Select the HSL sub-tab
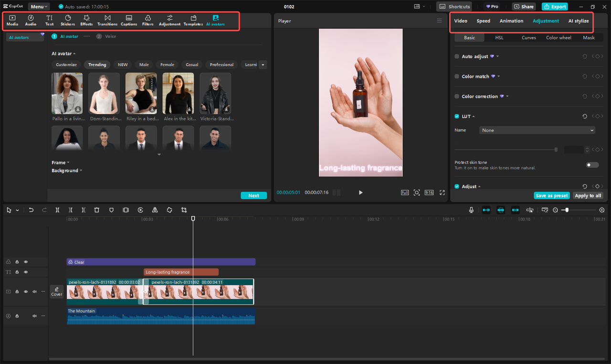Screen dimensions: 611x364 (499, 38)
